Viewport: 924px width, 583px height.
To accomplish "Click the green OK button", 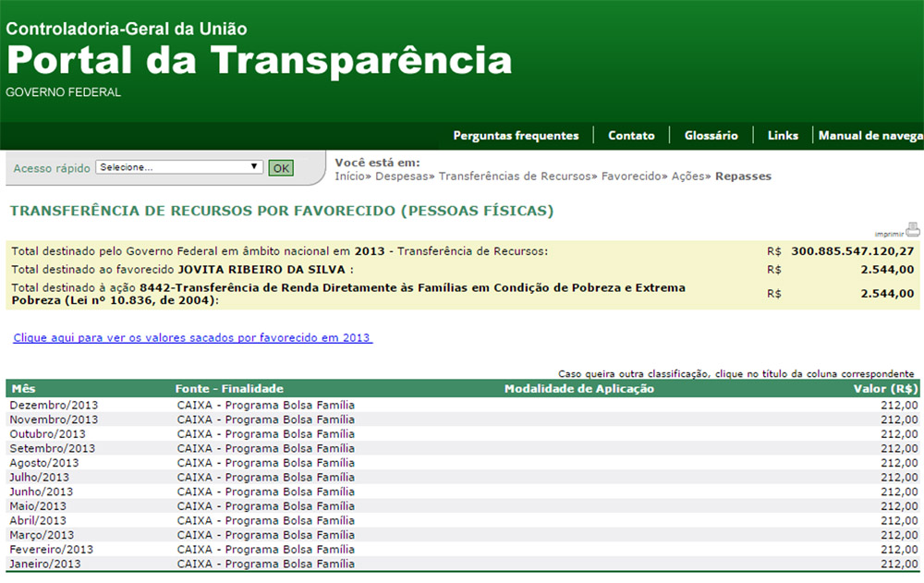I will 281,168.
